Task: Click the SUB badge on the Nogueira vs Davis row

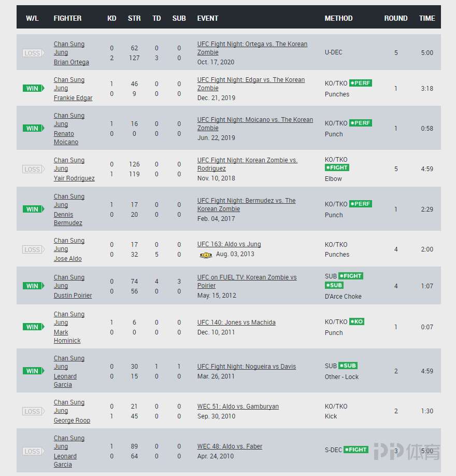Action: coord(348,366)
